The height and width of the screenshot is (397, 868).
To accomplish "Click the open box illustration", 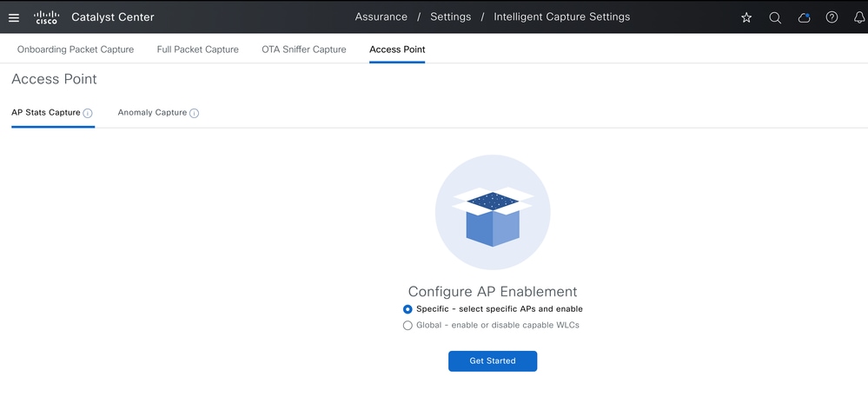I will pyautogui.click(x=493, y=213).
